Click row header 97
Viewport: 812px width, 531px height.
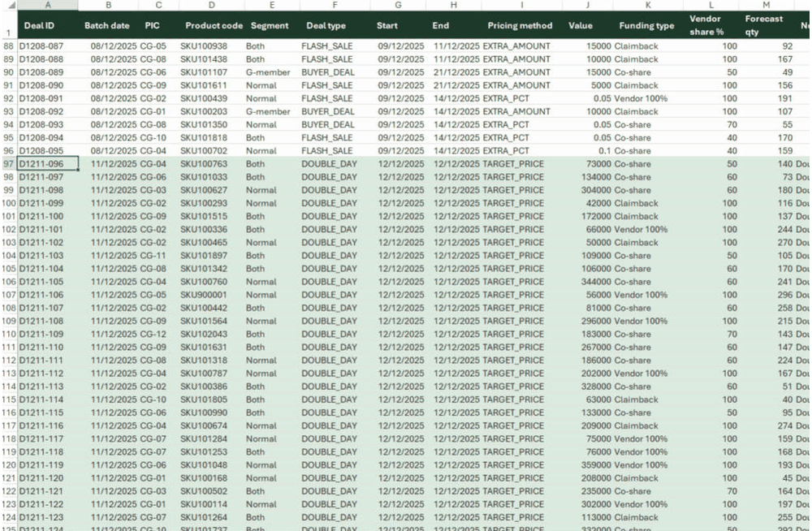[9, 164]
